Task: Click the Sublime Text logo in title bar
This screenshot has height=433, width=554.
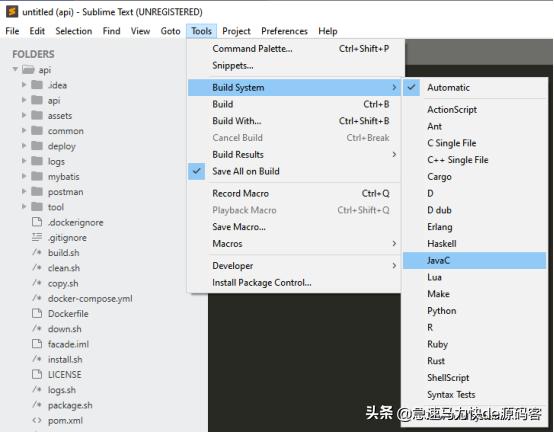Action: click(12, 11)
